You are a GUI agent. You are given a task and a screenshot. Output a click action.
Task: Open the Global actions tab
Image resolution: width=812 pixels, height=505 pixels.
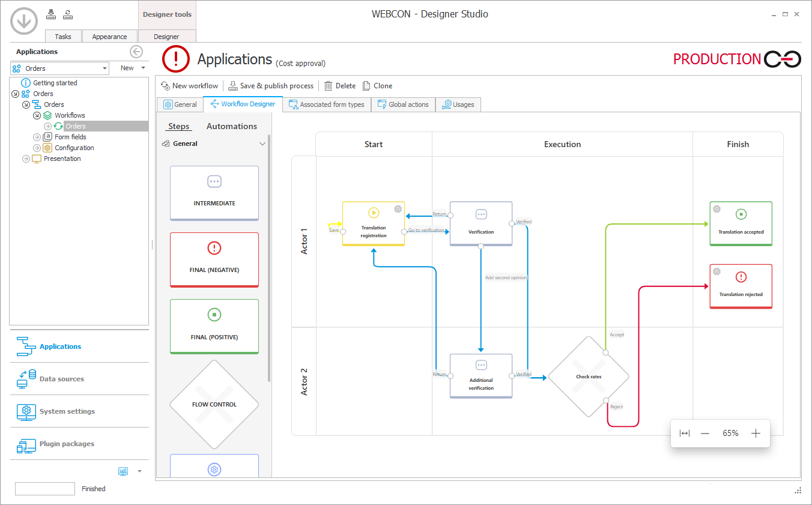(x=403, y=104)
